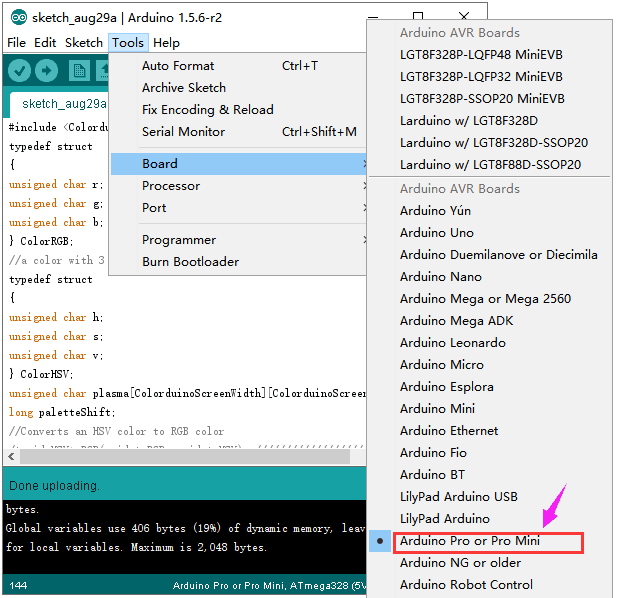Pick Arduino Mega or Mega 2560
Image resolution: width=621 pixels, height=598 pixels.
point(490,299)
